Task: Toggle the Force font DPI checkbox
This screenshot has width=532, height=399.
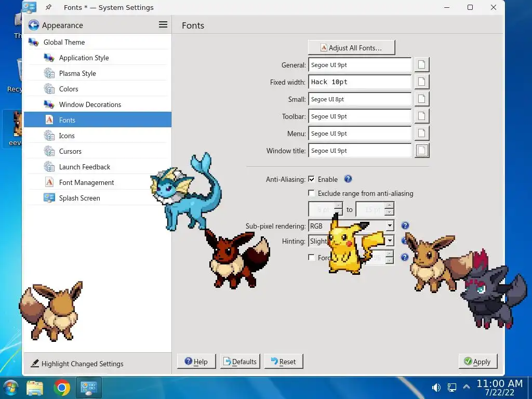Action: 311,257
